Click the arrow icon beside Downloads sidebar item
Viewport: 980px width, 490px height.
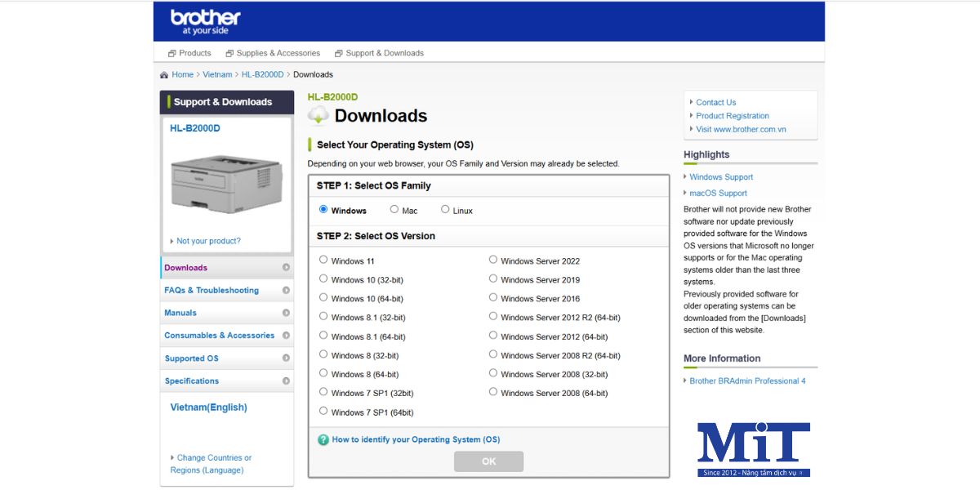tap(286, 268)
